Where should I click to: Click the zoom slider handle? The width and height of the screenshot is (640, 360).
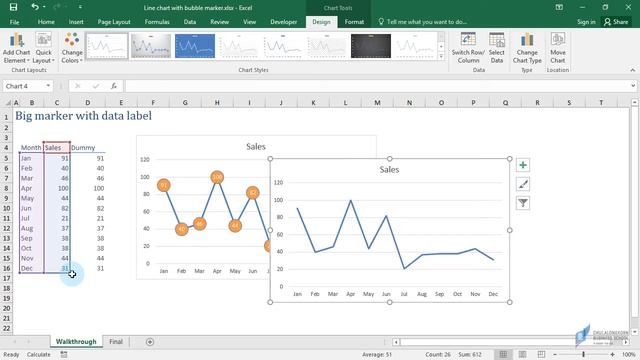[x=584, y=355]
